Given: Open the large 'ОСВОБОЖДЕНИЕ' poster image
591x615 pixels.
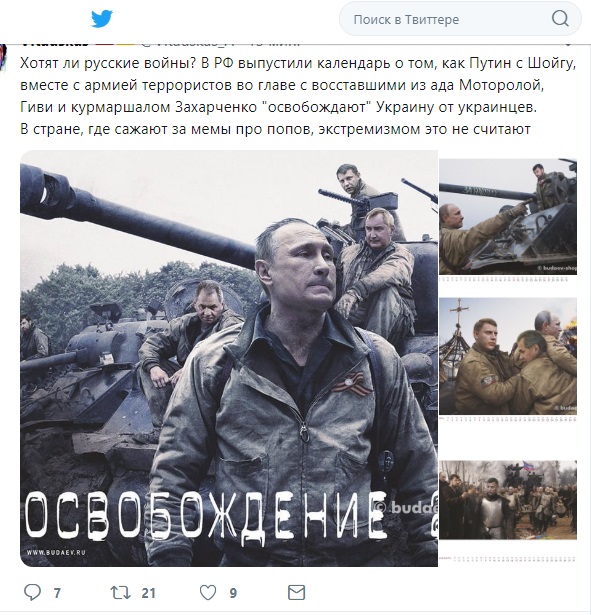Looking at the screenshot, I should 229,358.
